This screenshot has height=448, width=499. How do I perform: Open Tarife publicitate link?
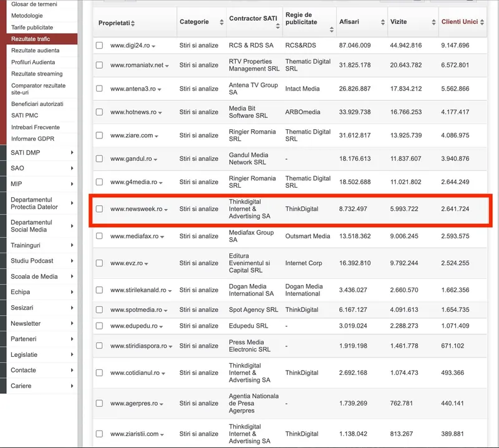click(32, 27)
